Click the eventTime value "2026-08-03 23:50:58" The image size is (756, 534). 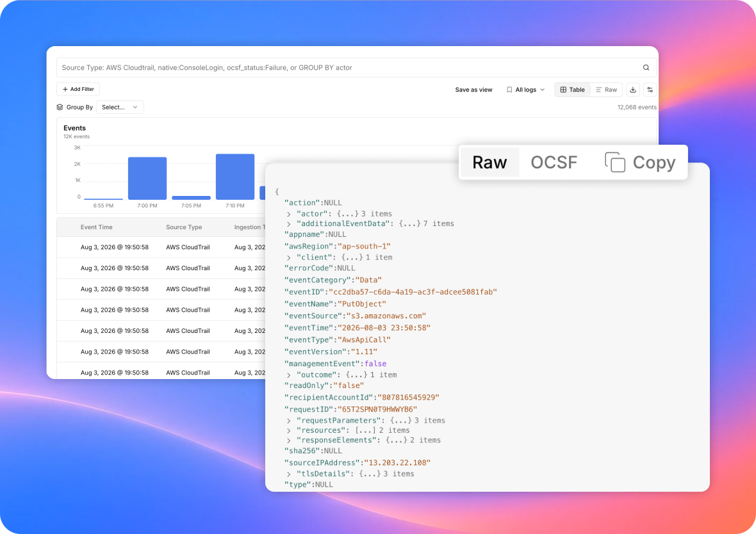(x=383, y=328)
